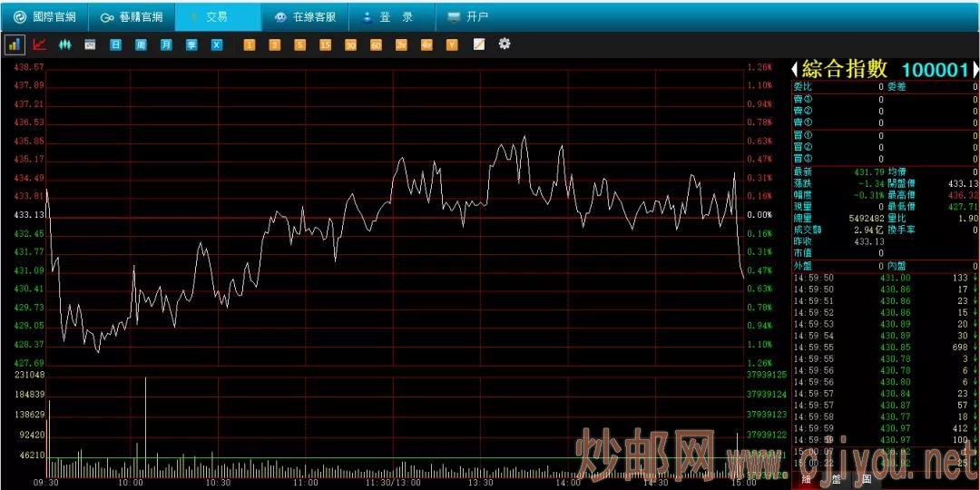Select the green candlestick chart icon
The image size is (980, 490).
coord(64,44)
